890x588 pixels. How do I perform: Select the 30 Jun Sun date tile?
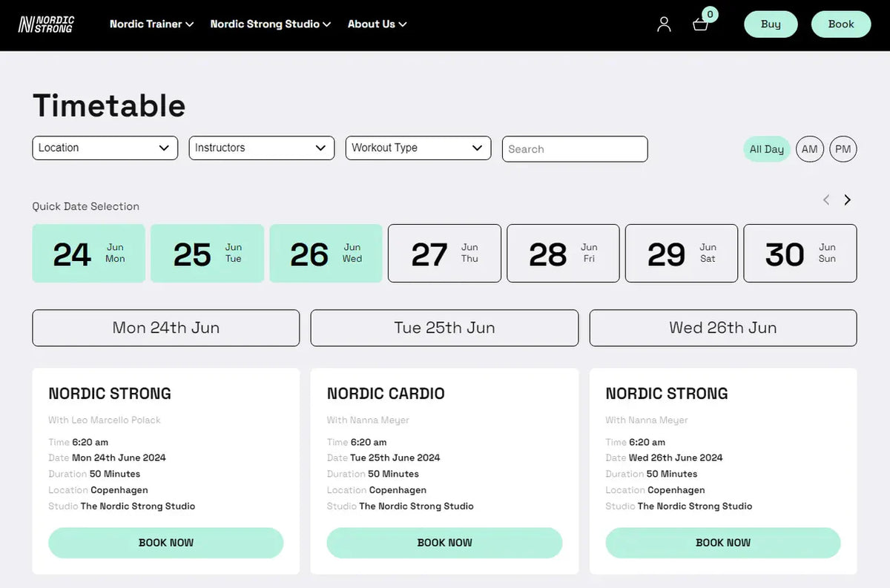click(x=800, y=254)
